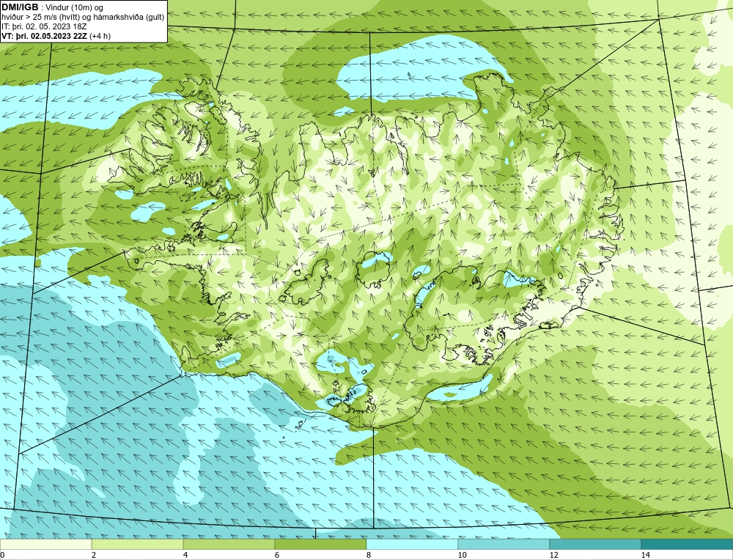Click the 0–2 m/s legend color swatch
Image resolution: width=733 pixels, height=560 pixels.
pos(45,545)
